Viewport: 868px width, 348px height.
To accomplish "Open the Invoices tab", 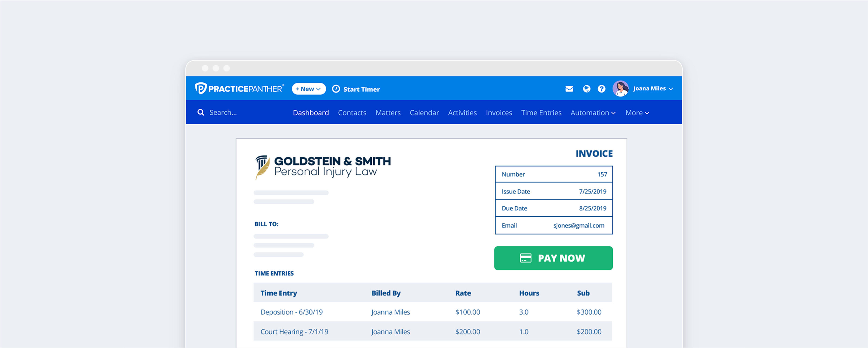I will (x=499, y=113).
